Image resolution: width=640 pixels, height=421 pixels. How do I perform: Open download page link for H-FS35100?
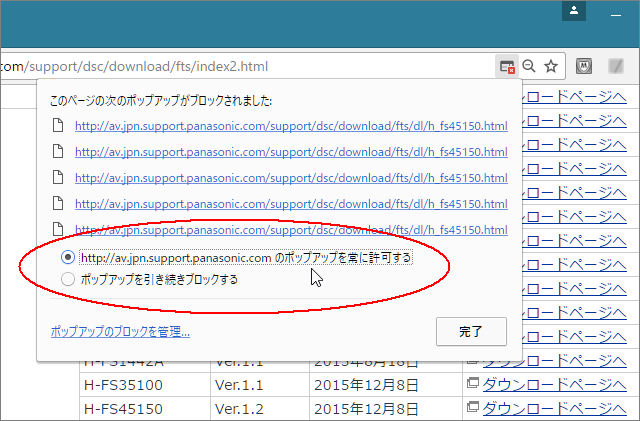pyautogui.click(x=554, y=385)
